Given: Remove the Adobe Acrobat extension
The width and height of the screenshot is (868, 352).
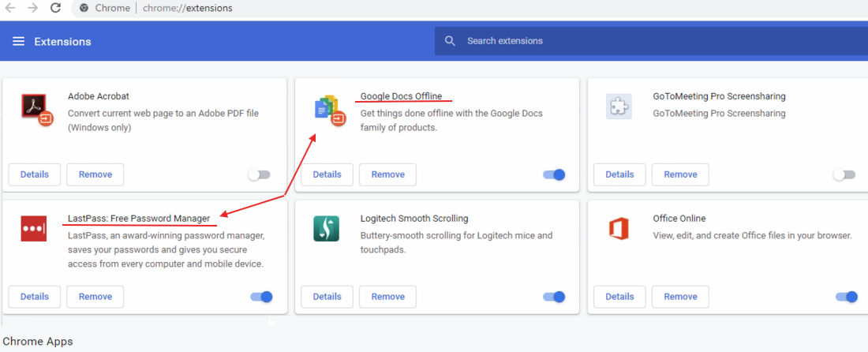Looking at the screenshot, I should pyautogui.click(x=95, y=174).
